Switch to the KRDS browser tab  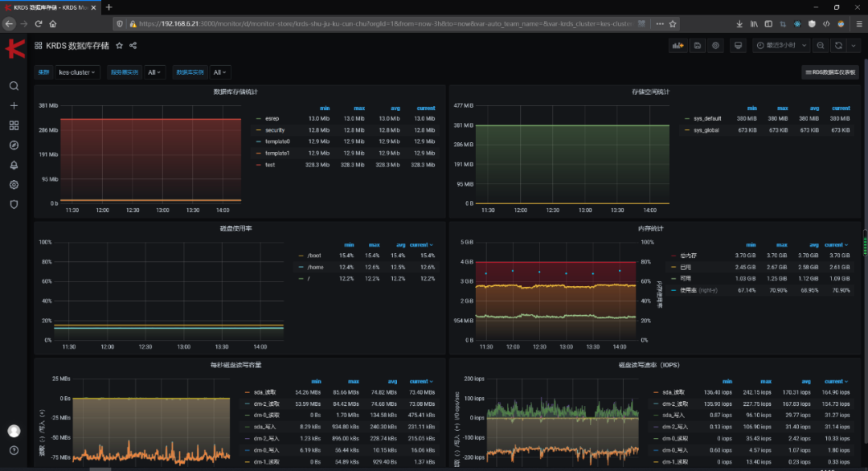51,7
